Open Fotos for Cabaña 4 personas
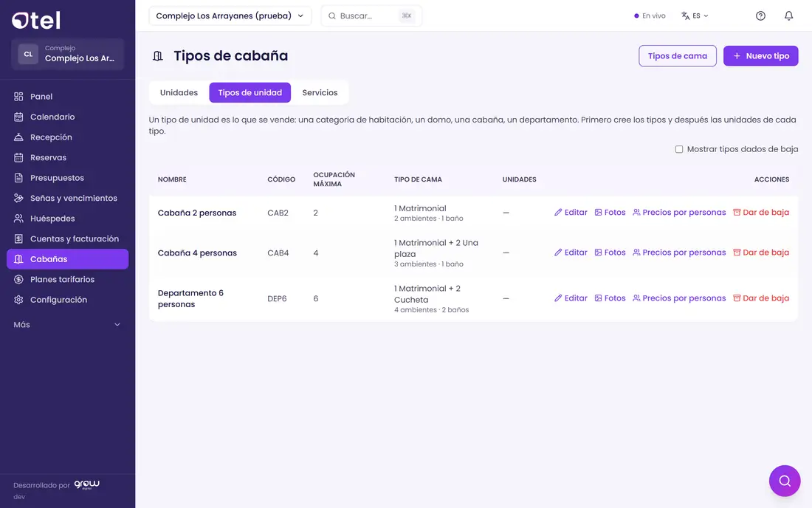This screenshot has height=508, width=812. point(610,253)
